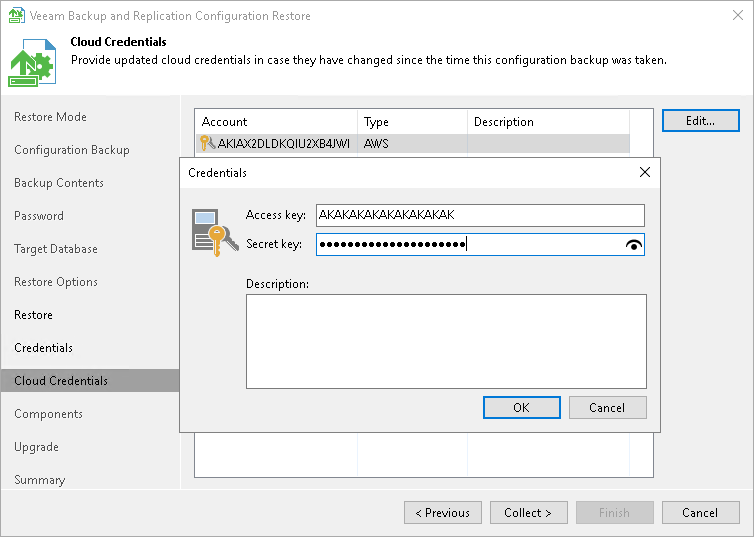Screen dimensions: 754x537
Task: Select Configuration Backup wizard step
Action: pyautogui.click(x=72, y=150)
